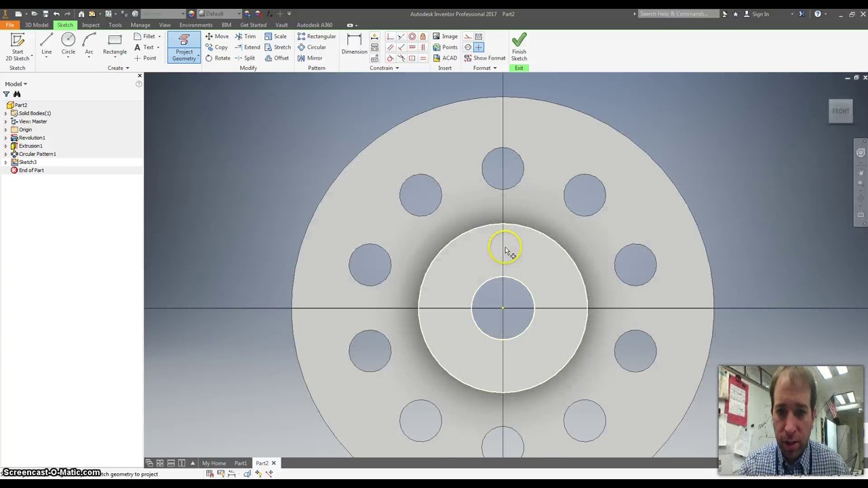868x488 pixels.
Task: Import Points into sketch
Action: coord(445,47)
